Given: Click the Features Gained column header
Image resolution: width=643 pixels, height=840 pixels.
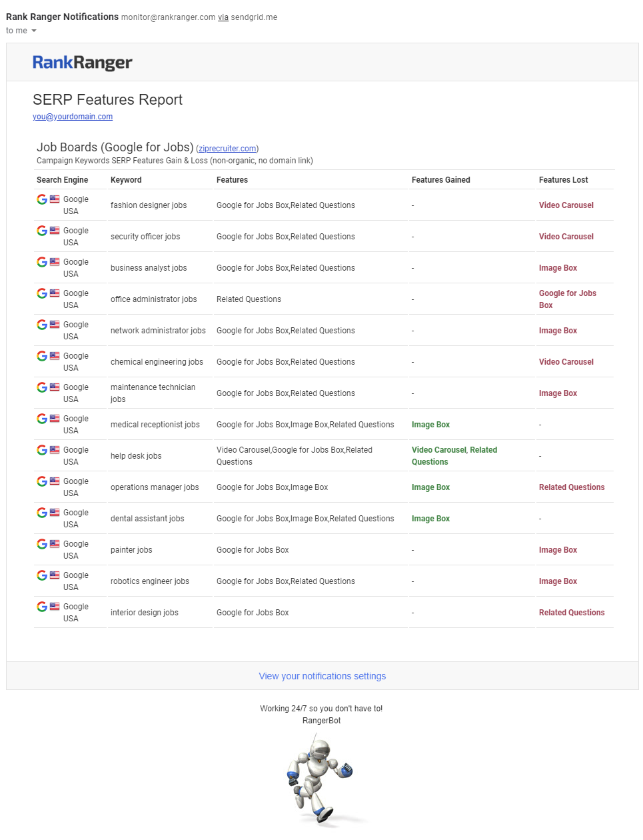Looking at the screenshot, I should tap(440, 180).
